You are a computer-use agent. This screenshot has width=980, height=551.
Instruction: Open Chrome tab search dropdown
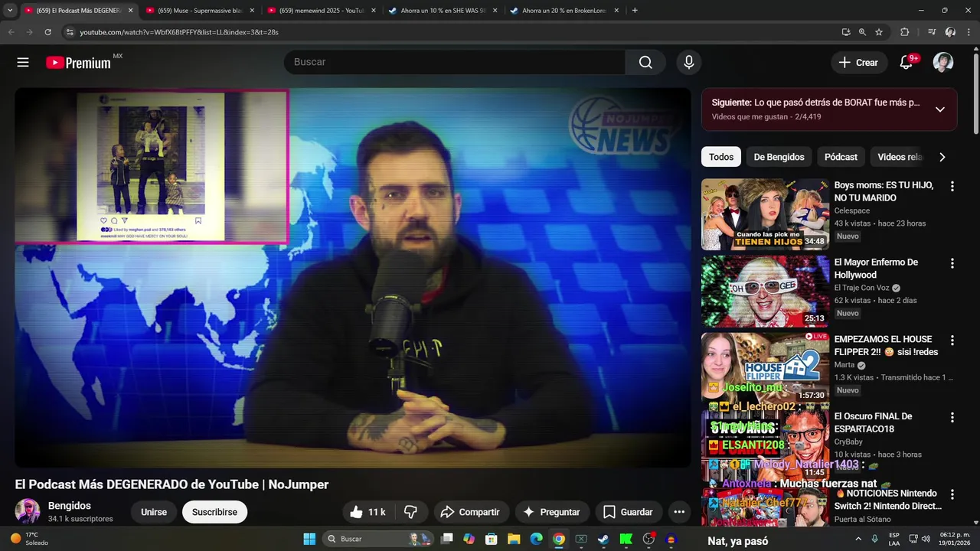10,11
